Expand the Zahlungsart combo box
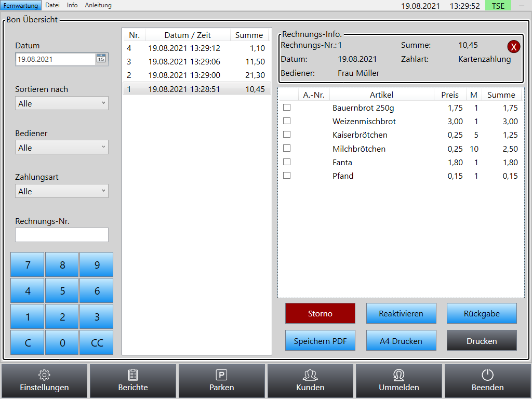 (62, 191)
